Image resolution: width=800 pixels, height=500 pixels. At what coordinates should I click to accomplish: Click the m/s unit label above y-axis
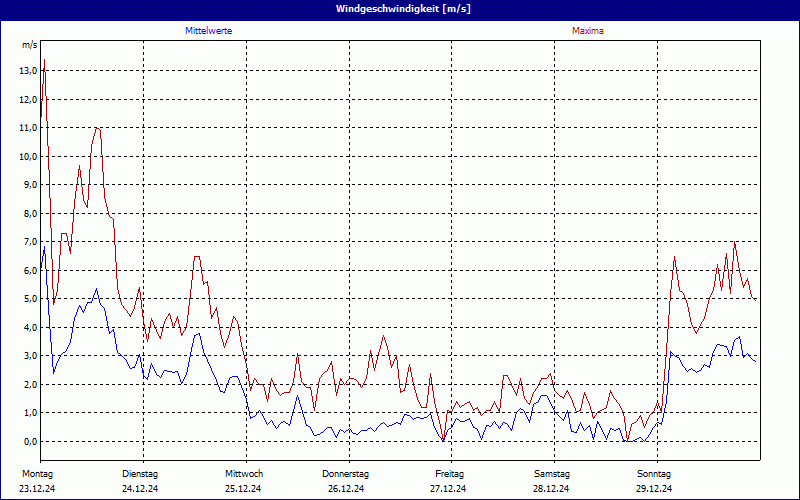[x=29, y=45]
